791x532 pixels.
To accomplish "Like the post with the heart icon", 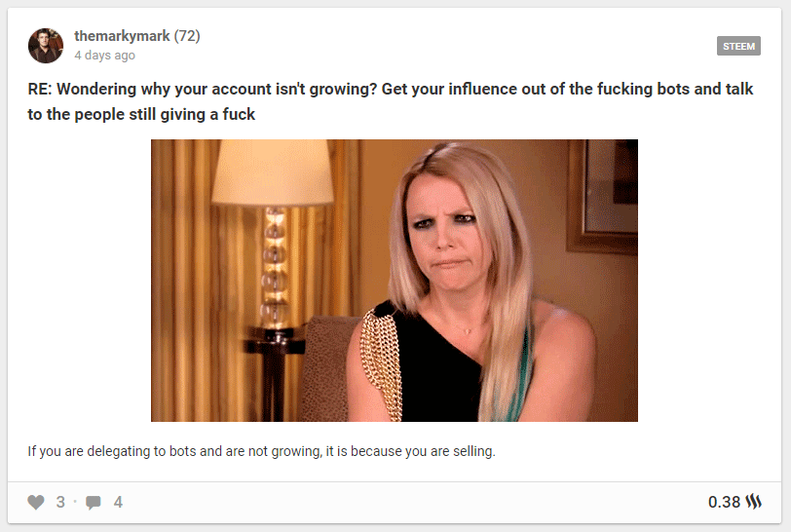I will coord(36,502).
